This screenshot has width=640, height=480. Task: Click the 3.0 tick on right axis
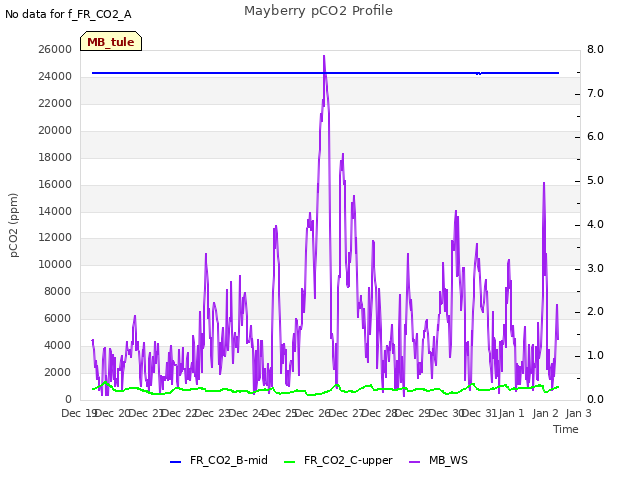tap(595, 268)
